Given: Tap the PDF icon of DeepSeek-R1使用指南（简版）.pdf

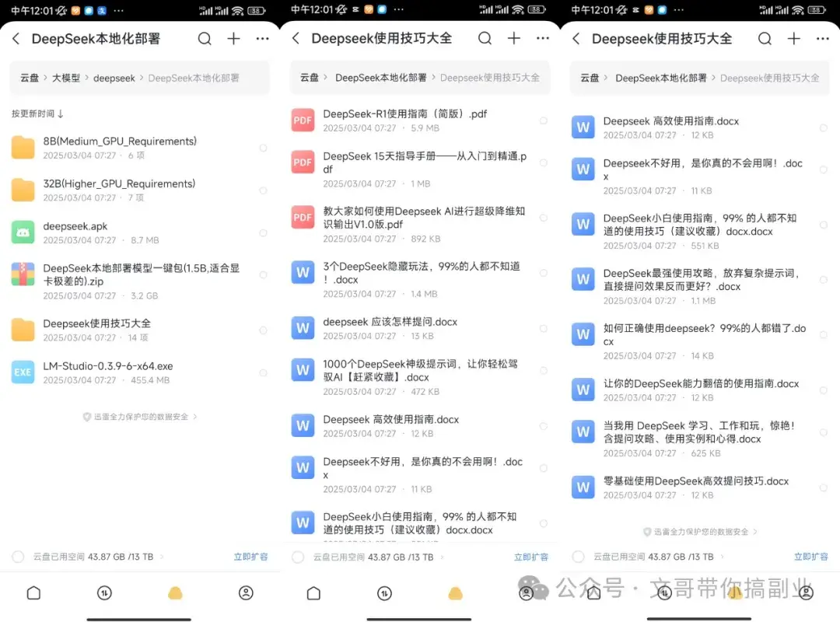Looking at the screenshot, I should tap(303, 120).
